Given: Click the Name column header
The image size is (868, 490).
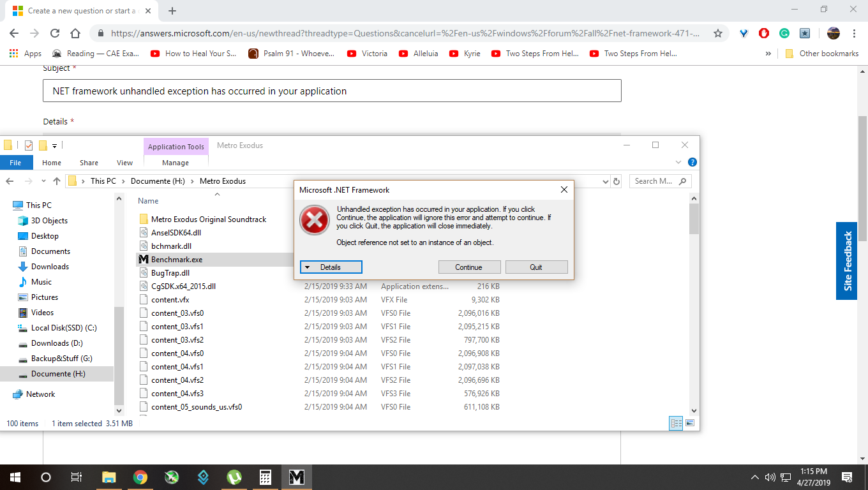Looking at the screenshot, I should 148,201.
